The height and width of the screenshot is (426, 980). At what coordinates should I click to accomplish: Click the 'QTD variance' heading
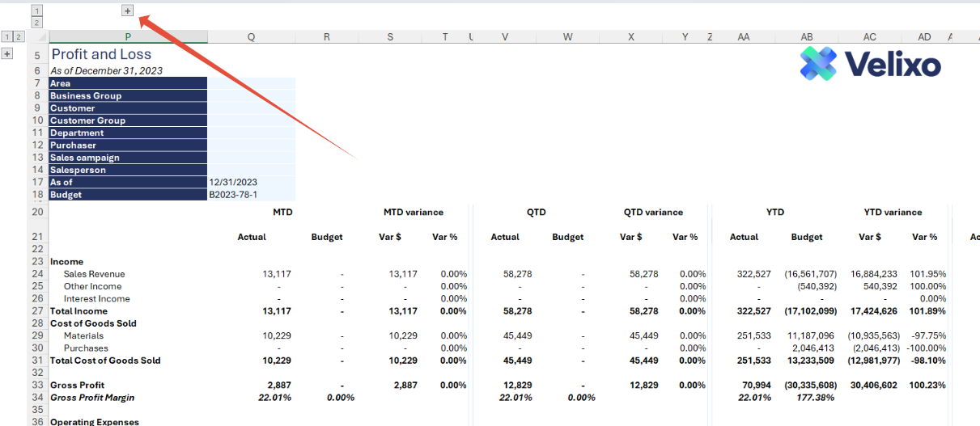pos(653,213)
